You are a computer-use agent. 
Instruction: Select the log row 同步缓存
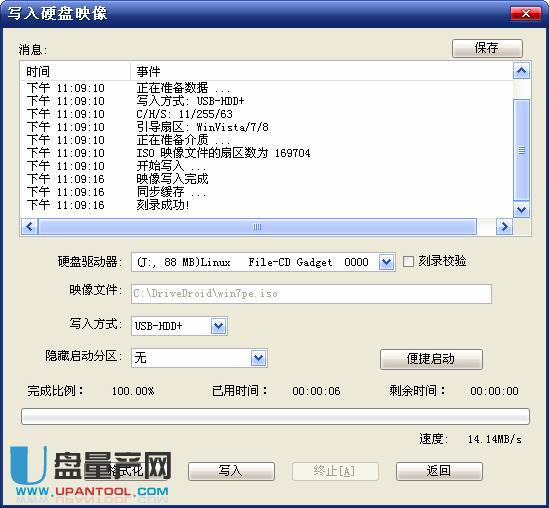point(267,192)
